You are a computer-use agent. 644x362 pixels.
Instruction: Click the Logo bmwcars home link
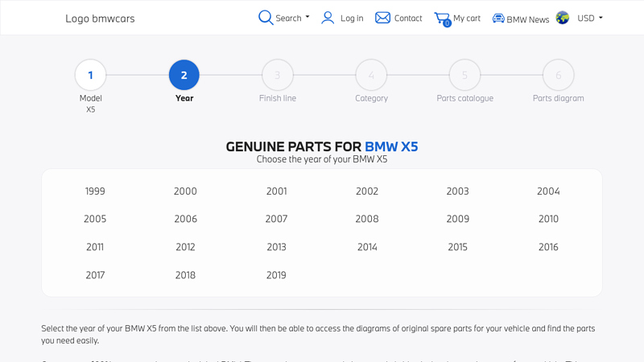pos(100,19)
